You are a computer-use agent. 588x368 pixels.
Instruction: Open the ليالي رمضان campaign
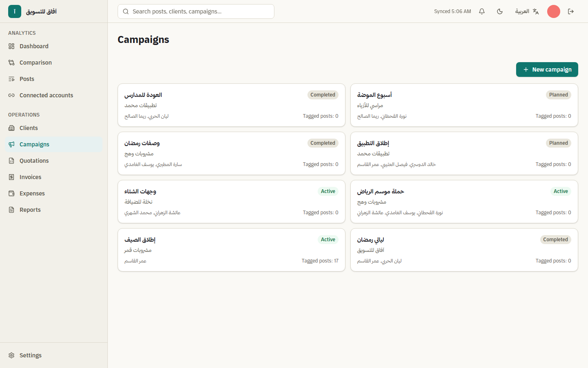pyautogui.click(x=464, y=250)
